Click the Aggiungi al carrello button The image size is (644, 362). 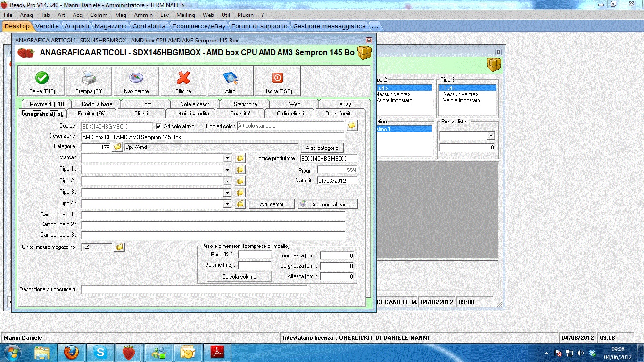[x=328, y=205]
